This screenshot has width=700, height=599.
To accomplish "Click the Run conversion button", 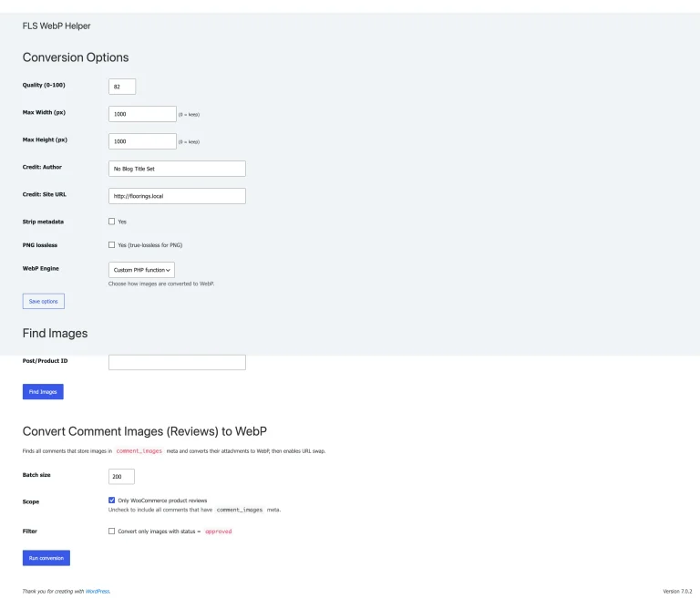I will [46, 557].
